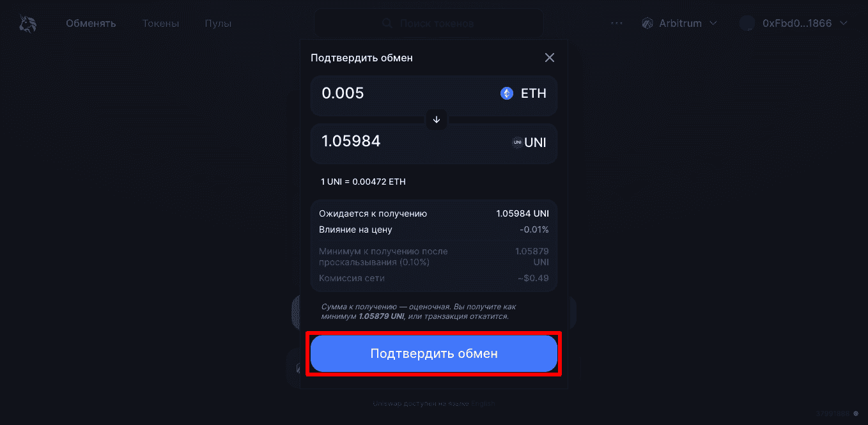Go to the Пулы tab
Screen dimensions: 868x425
(218, 24)
